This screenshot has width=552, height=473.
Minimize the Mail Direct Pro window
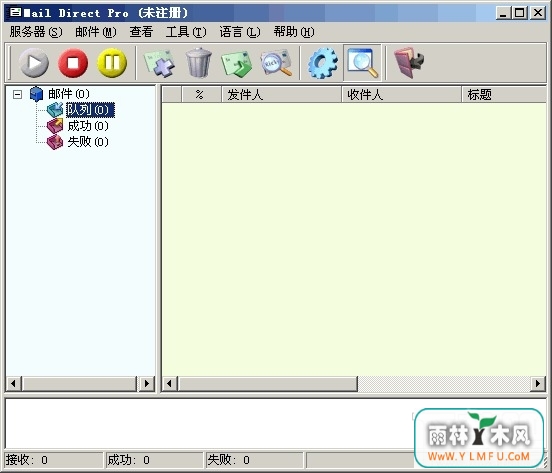click(x=503, y=13)
